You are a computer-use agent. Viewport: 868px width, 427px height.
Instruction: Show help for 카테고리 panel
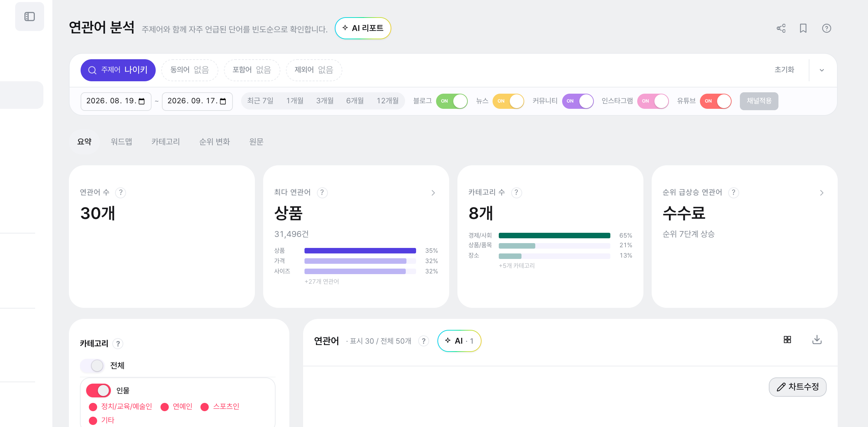coord(118,344)
